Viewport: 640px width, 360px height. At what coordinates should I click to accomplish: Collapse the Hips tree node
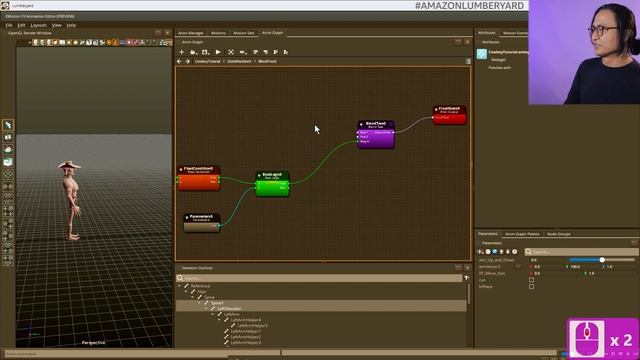coord(186,291)
